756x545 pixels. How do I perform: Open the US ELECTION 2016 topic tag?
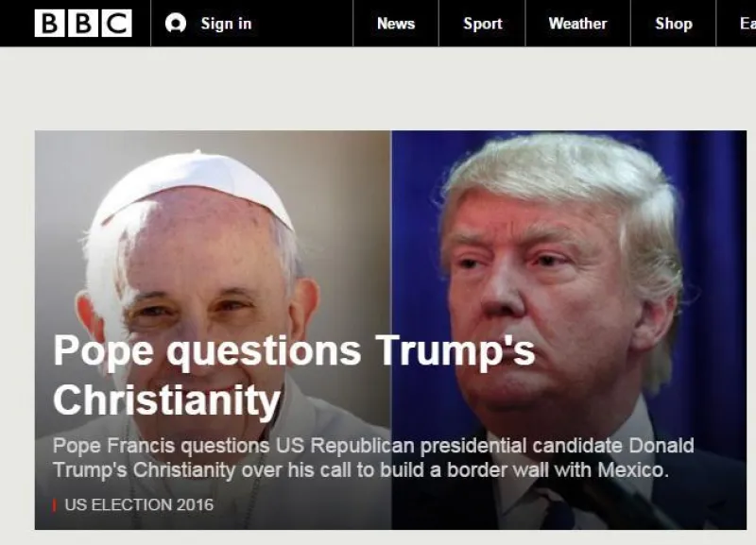[x=139, y=504]
